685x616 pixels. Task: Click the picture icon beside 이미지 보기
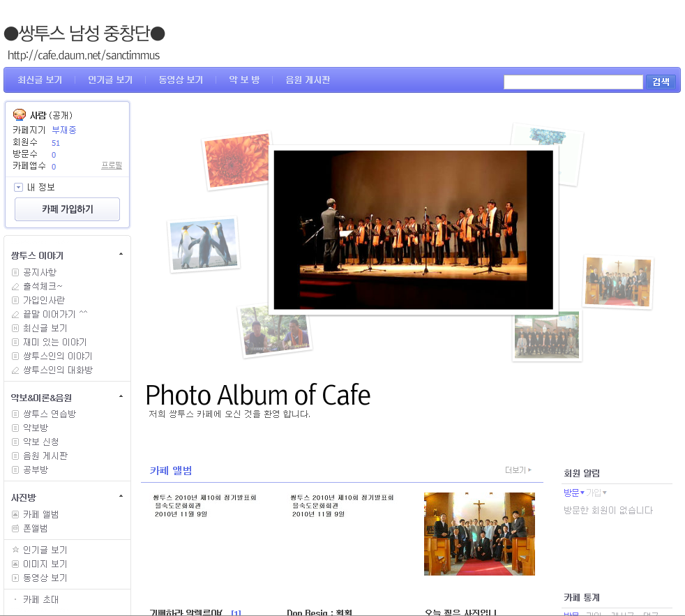[15, 564]
